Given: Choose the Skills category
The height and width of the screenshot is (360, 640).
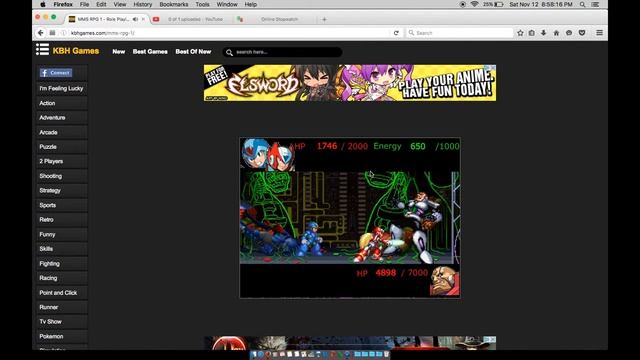Looking at the screenshot, I should (x=62, y=249).
